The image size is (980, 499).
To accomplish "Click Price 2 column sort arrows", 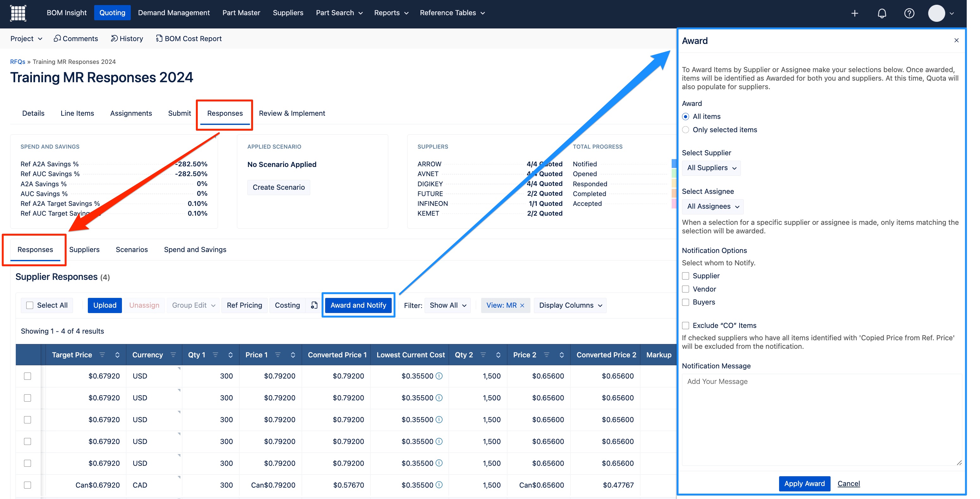I will tap(561, 354).
